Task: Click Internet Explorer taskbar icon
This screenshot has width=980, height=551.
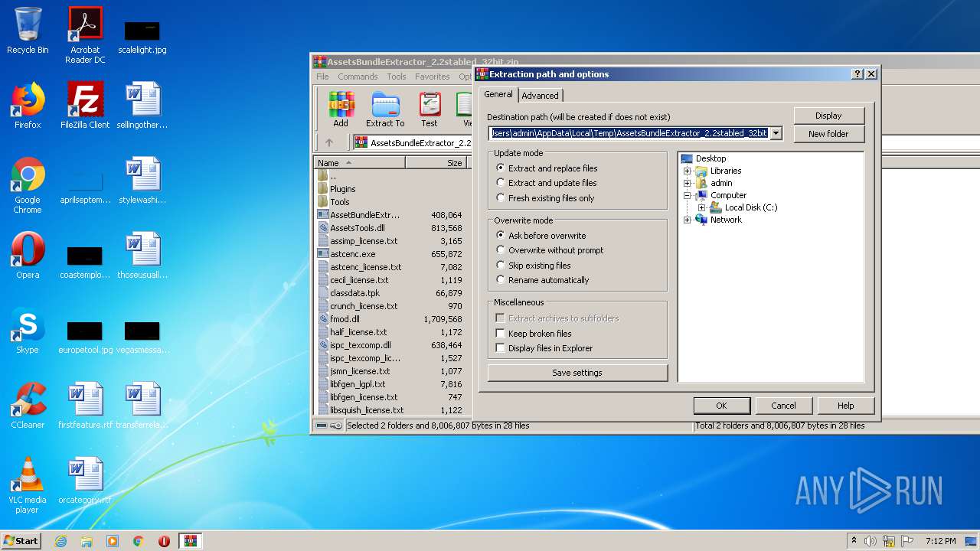Action: (x=60, y=541)
